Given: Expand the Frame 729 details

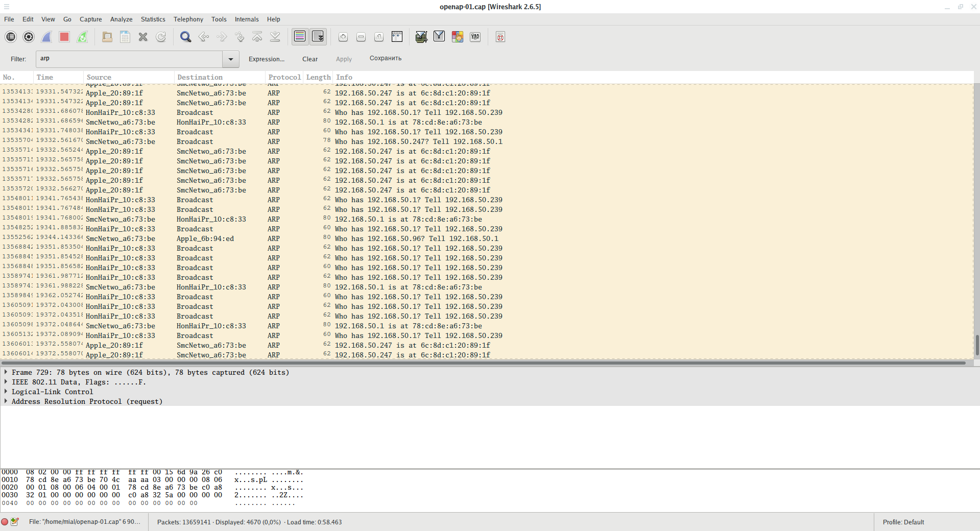Looking at the screenshot, I should pos(6,372).
